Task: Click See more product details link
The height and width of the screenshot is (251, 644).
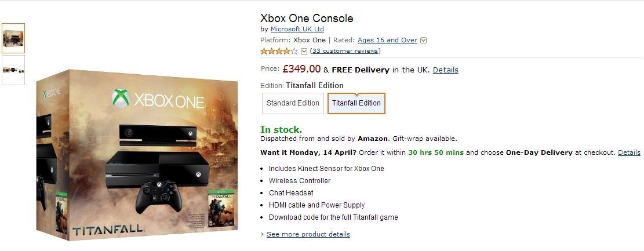Action: click(308, 234)
